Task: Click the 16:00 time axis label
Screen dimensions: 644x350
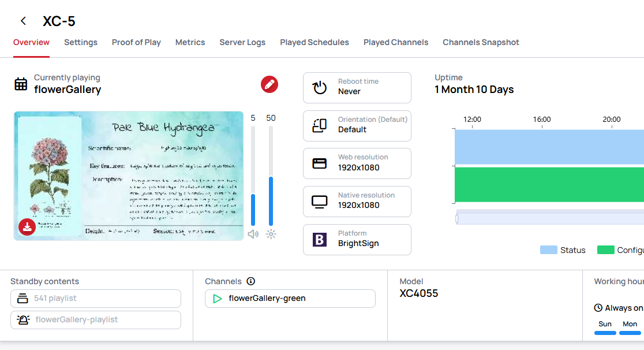Action: pos(542,120)
